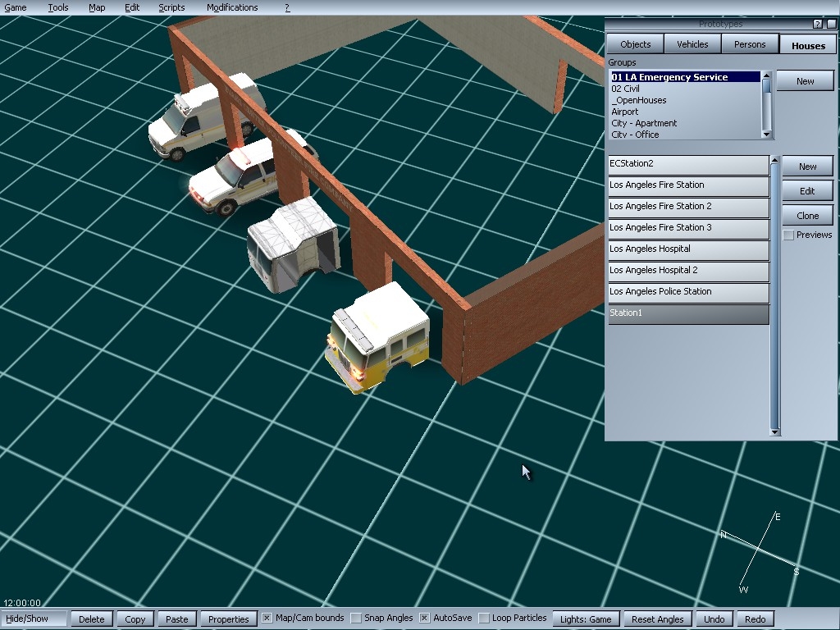Click the Clone prototype button
The image size is (840, 630).
click(x=808, y=216)
